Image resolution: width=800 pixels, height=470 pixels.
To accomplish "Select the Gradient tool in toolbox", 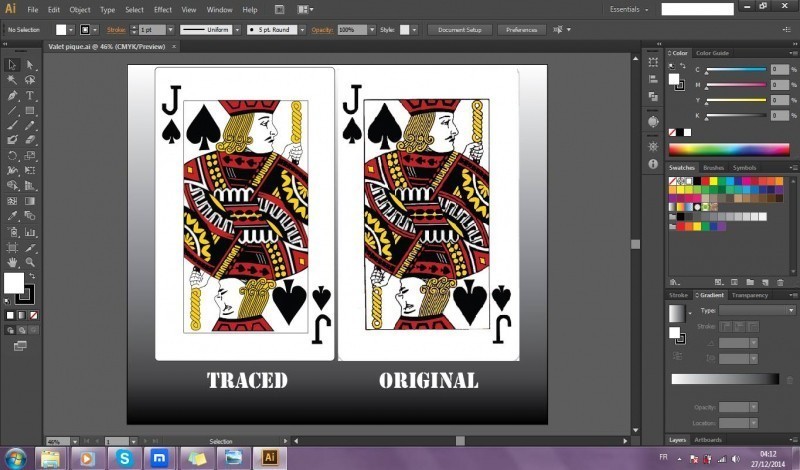I will click(x=30, y=201).
